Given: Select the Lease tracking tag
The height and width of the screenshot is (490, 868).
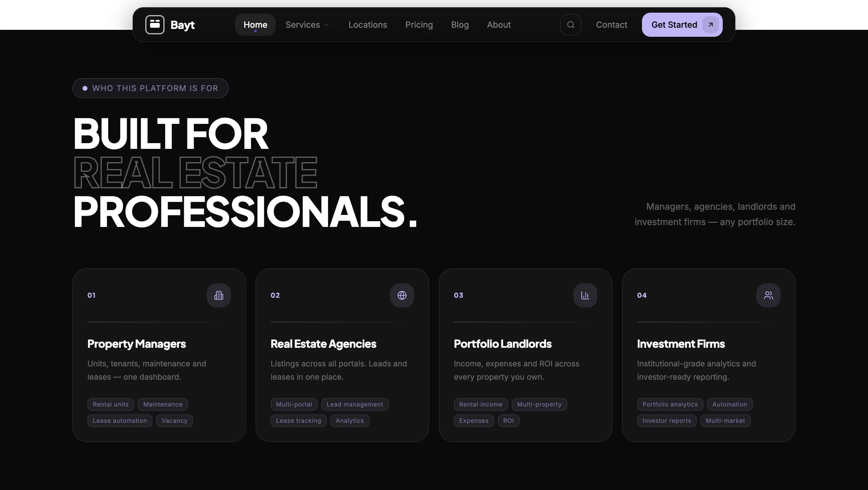Looking at the screenshot, I should tap(298, 421).
